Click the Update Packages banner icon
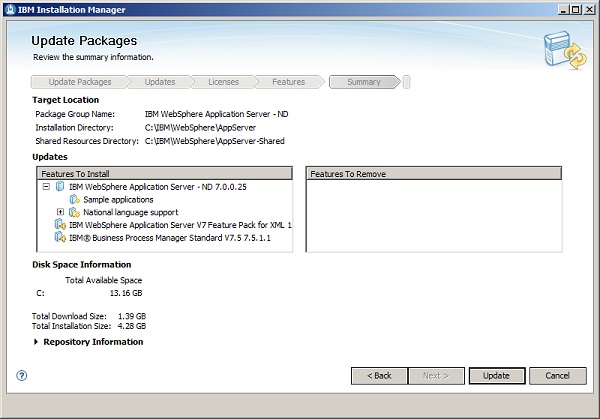This screenshot has height=419, width=600. (565, 50)
